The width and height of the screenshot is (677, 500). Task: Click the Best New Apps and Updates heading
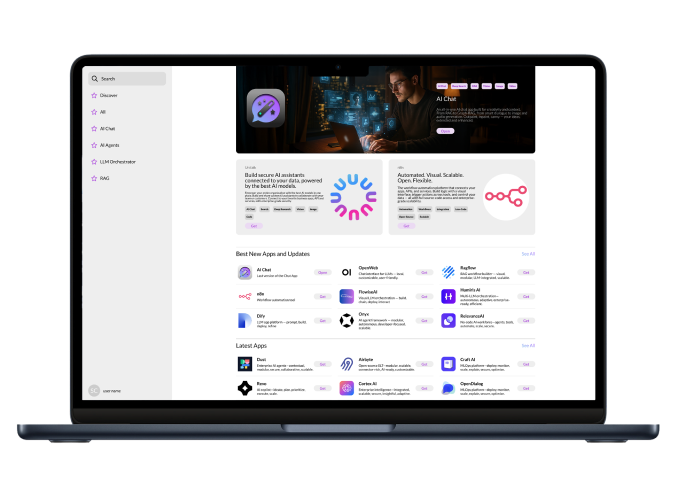pos(272,254)
